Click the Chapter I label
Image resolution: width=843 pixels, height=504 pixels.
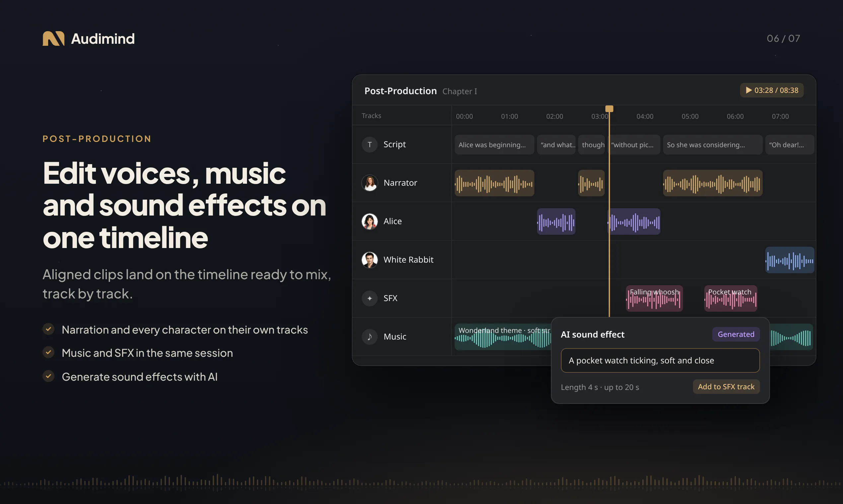pos(460,92)
